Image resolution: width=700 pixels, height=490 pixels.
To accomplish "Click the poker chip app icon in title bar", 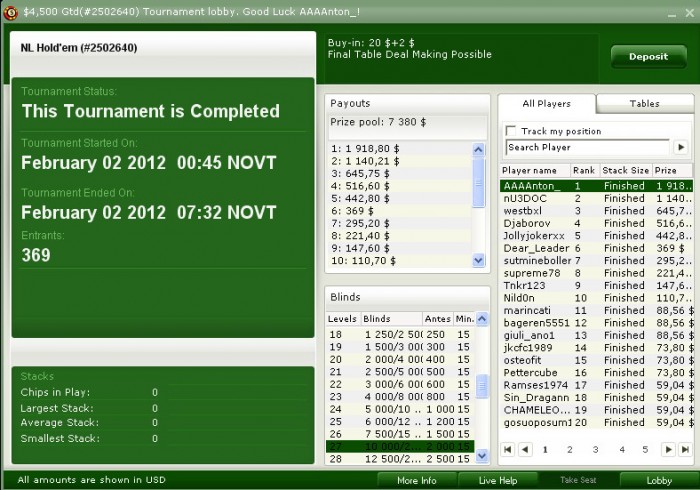I will point(10,12).
